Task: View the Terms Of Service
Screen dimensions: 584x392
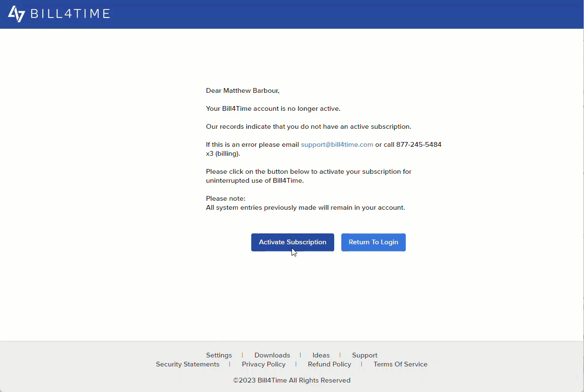Action: click(400, 364)
